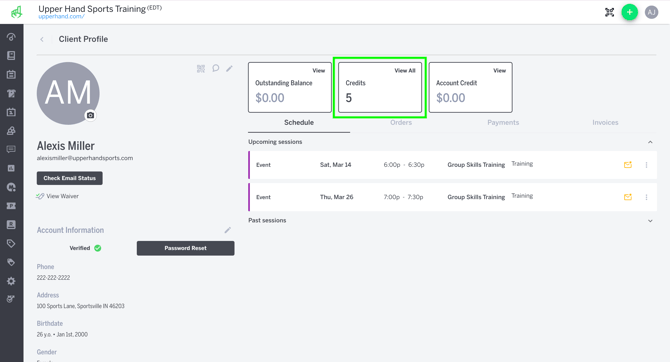
Task: Click the green Upper Hand logo
Action: pos(16,12)
